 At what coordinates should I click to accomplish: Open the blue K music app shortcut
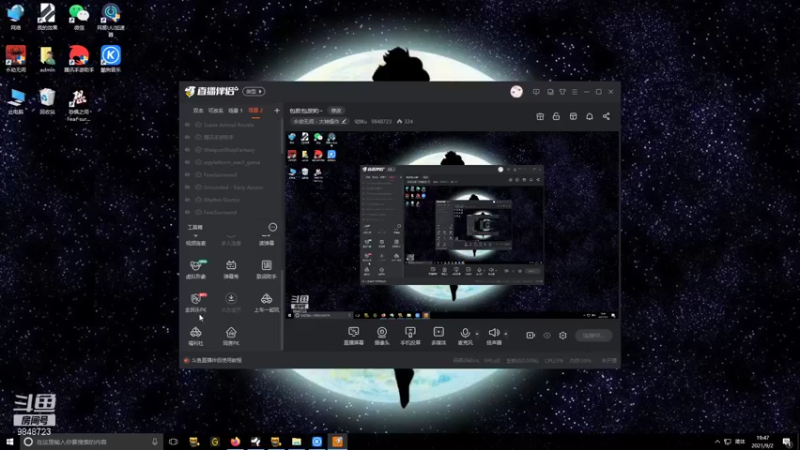click(110, 59)
